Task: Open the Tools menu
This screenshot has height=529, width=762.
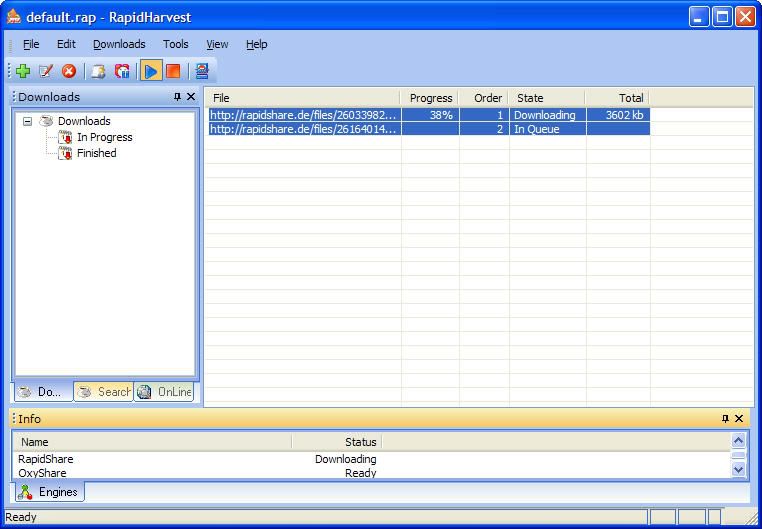Action: (176, 44)
